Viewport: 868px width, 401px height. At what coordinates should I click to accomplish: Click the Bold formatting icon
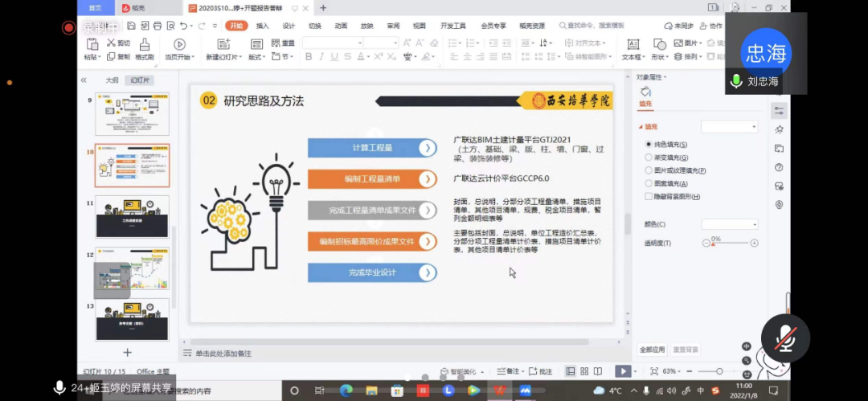point(309,57)
